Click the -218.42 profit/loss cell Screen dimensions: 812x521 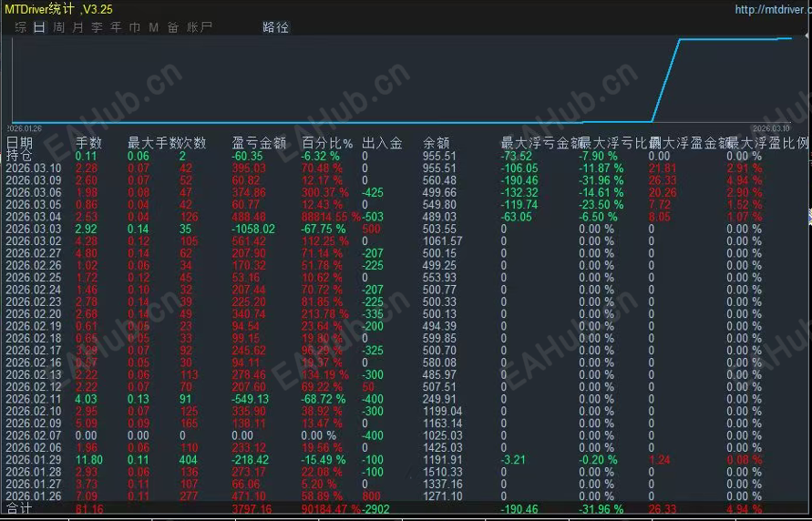[x=250, y=460]
